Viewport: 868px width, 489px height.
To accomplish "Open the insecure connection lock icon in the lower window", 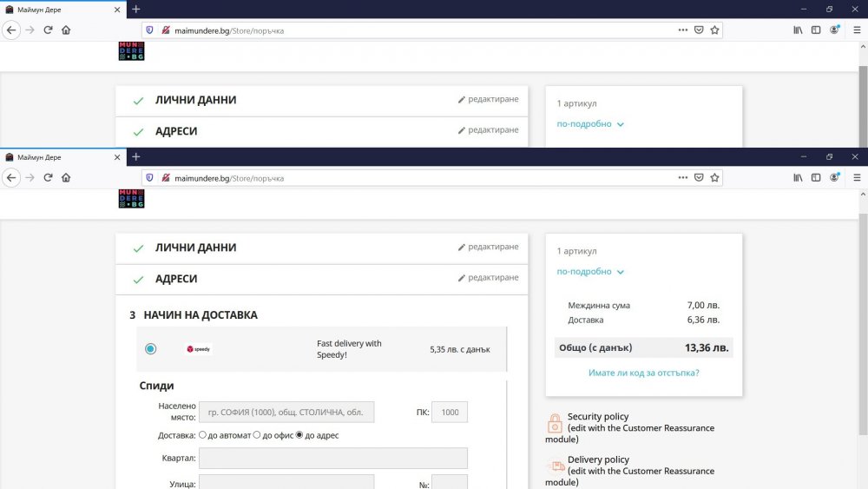I will point(166,178).
